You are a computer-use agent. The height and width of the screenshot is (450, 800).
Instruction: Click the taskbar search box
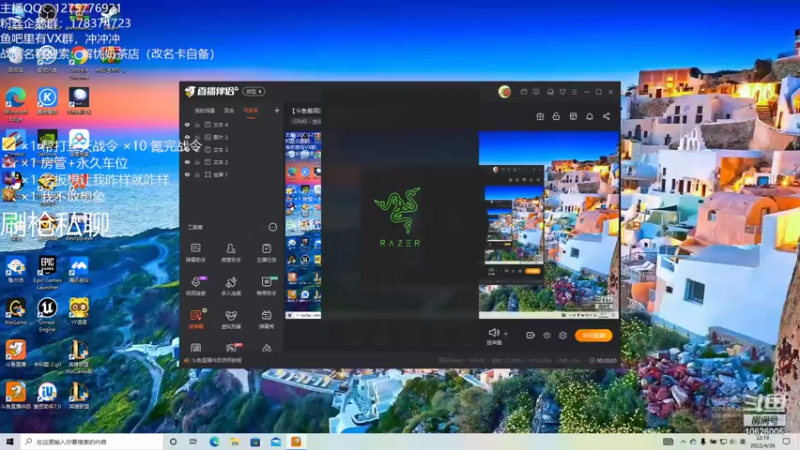pos(92,442)
